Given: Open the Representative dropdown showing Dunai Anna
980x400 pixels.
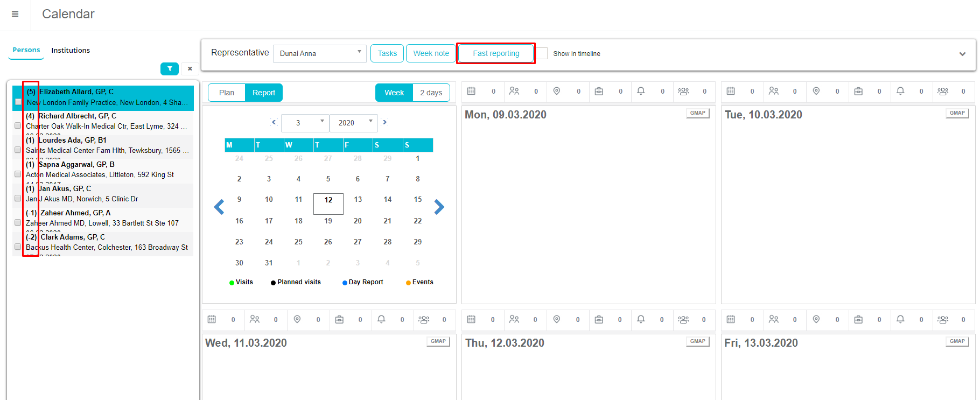Looking at the screenshot, I should pos(320,53).
